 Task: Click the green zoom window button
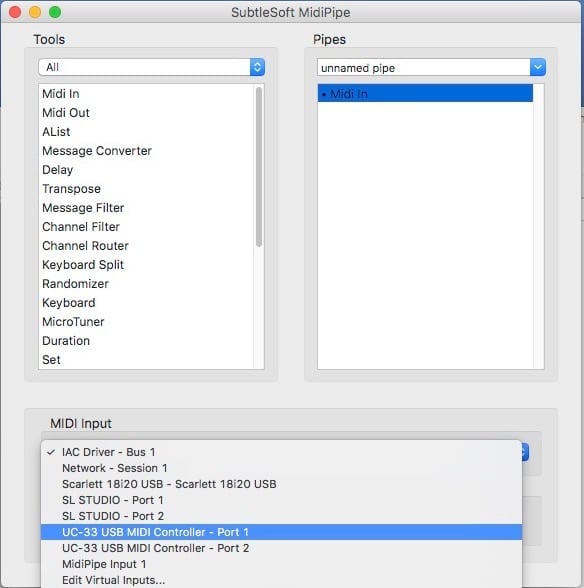pos(55,12)
